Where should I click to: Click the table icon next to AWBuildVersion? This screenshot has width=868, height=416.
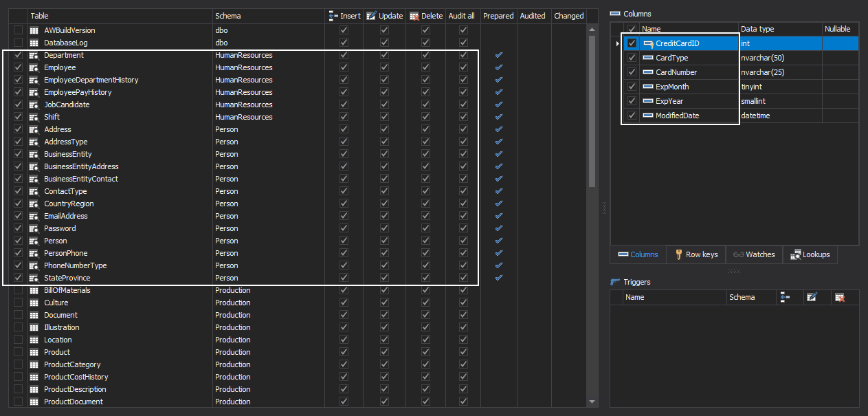34,31
